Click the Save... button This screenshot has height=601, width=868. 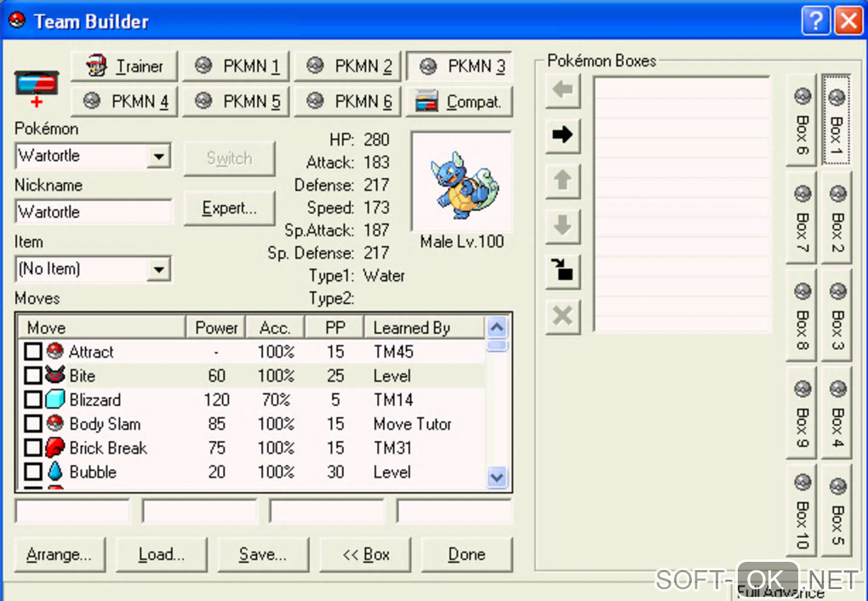pyautogui.click(x=264, y=554)
